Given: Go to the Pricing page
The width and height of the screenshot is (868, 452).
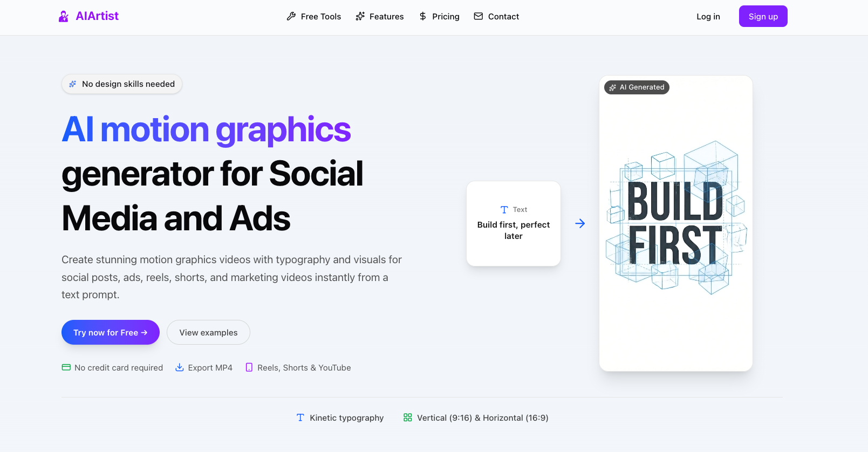Looking at the screenshot, I should click(x=446, y=17).
